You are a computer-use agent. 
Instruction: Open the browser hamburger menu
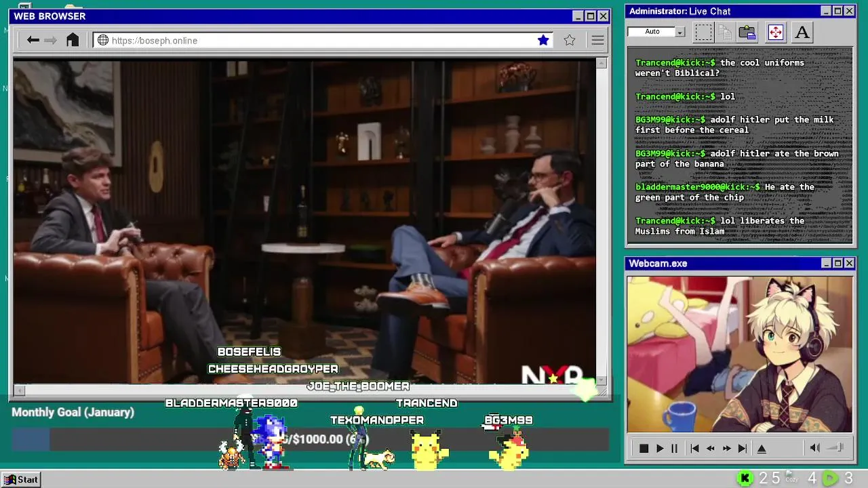tap(597, 40)
